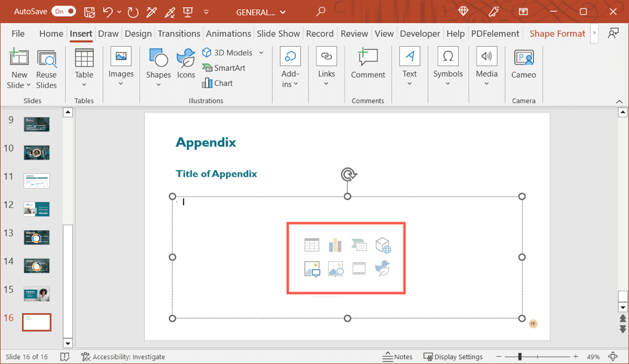Open the Icons gallery
This screenshot has width=629, height=364.
tap(186, 64)
